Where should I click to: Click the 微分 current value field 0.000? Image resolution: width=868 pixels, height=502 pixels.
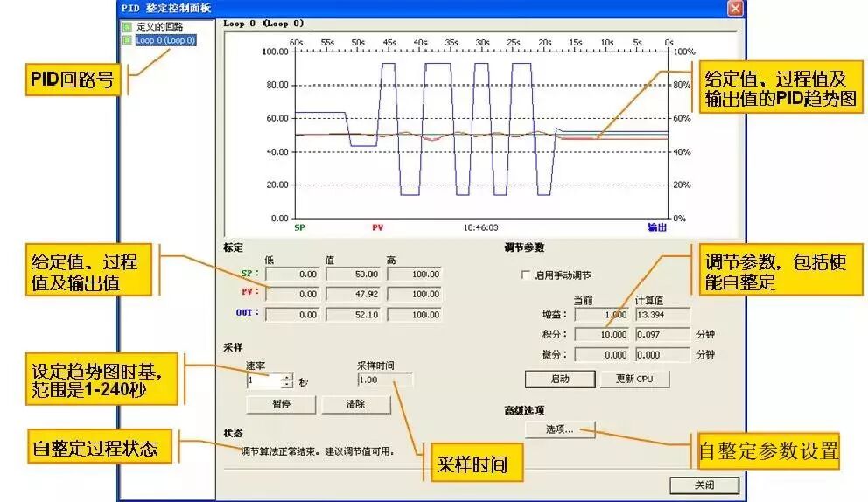coord(602,355)
